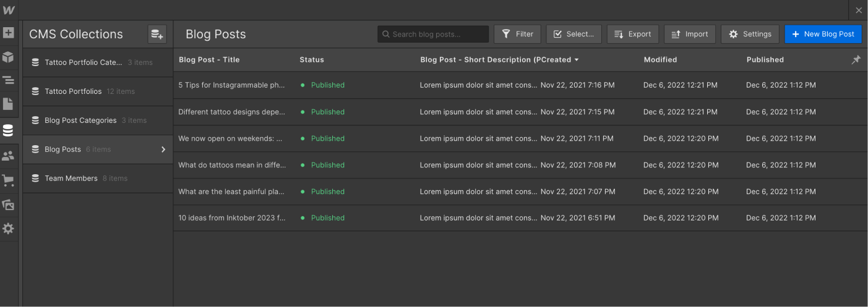Click CMS Collections panel heading
868x307 pixels.
pos(76,35)
